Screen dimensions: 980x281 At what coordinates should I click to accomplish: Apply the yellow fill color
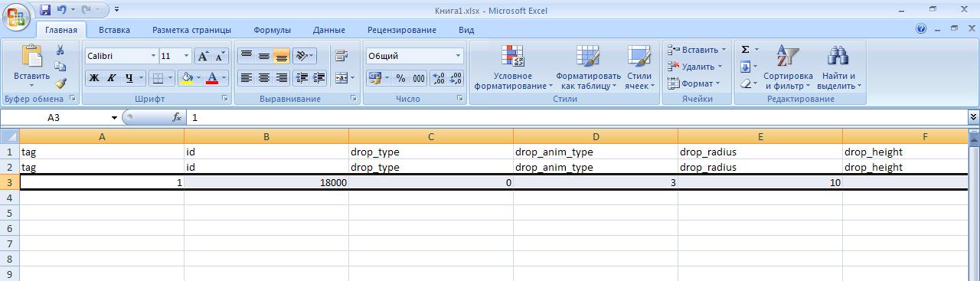tap(187, 78)
